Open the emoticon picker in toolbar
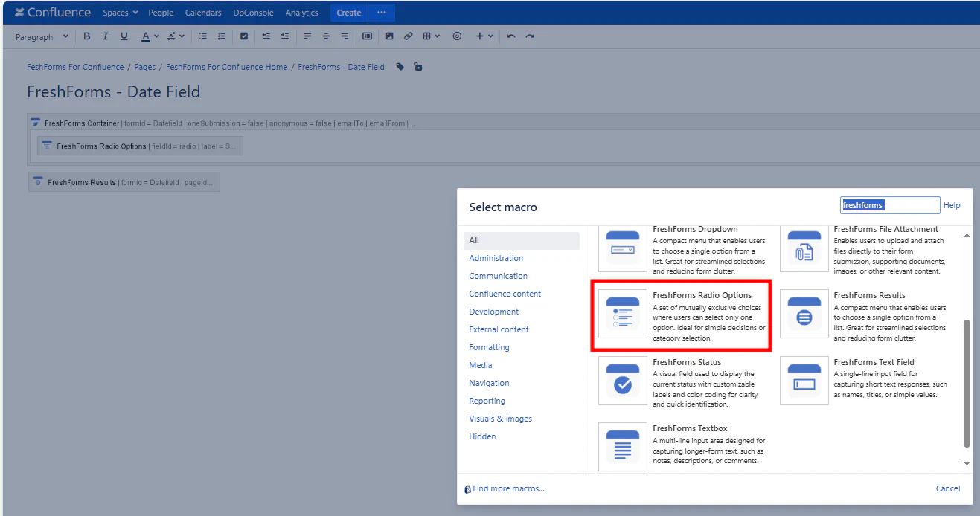Viewport: 980px width, 516px height. point(457,36)
